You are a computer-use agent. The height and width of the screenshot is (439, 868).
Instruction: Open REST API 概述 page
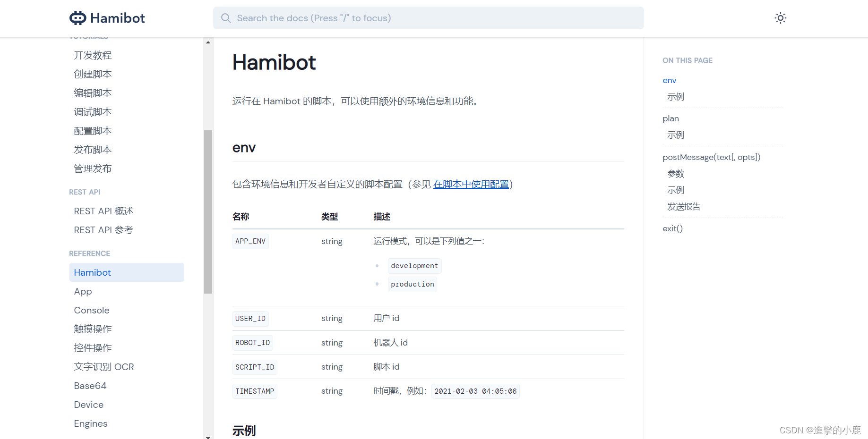pos(103,211)
